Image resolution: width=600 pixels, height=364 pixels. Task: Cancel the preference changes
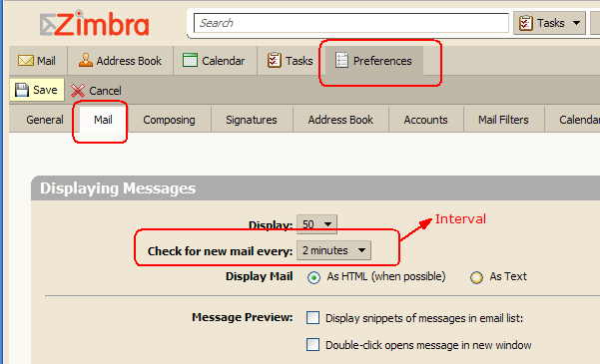[96, 91]
